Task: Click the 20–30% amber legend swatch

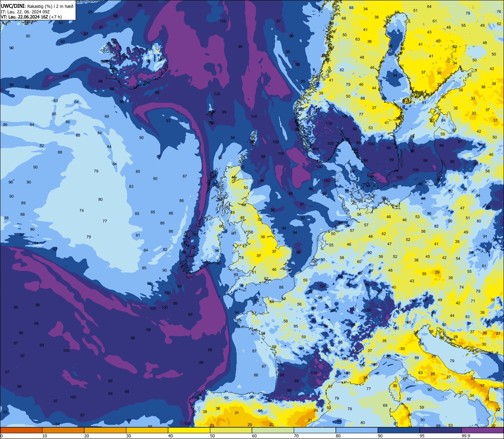Action: [105, 430]
